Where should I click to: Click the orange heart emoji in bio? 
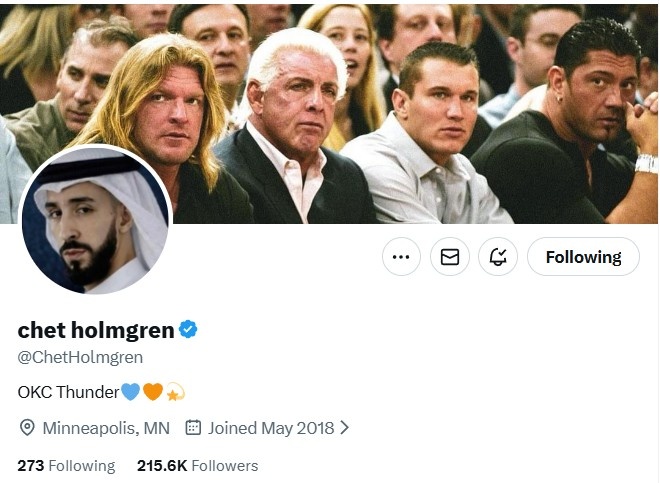click(153, 392)
